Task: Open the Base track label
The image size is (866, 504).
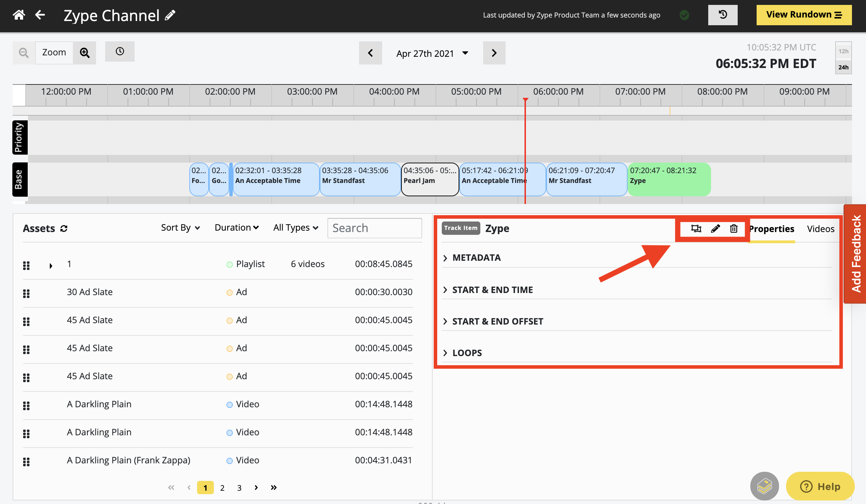Action: coord(20,179)
